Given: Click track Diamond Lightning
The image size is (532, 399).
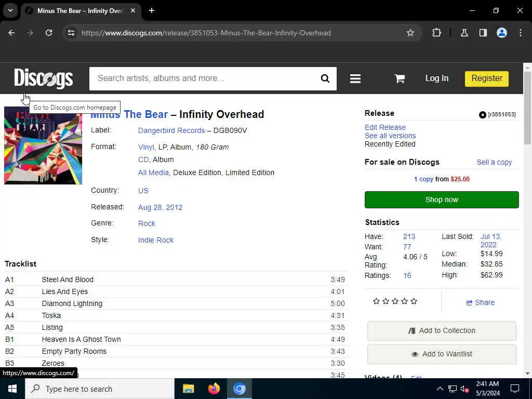Looking at the screenshot, I should (x=72, y=303).
